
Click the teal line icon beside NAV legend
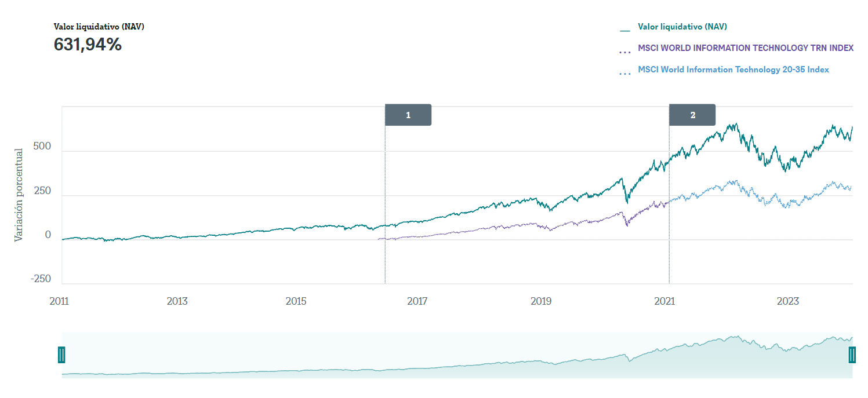pos(624,29)
